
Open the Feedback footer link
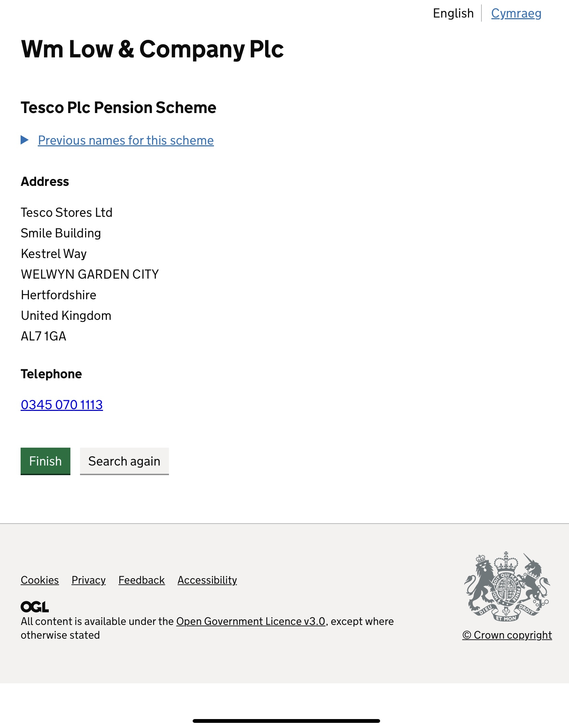[x=141, y=580]
